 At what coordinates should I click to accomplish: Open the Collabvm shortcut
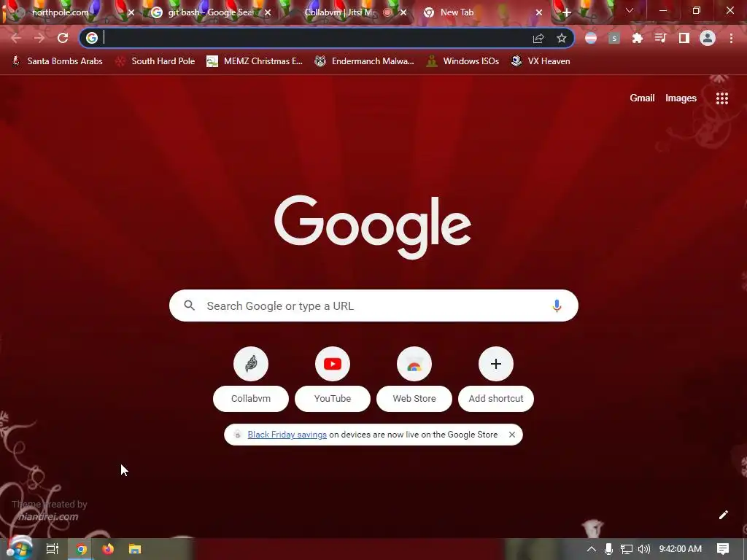[x=251, y=379]
